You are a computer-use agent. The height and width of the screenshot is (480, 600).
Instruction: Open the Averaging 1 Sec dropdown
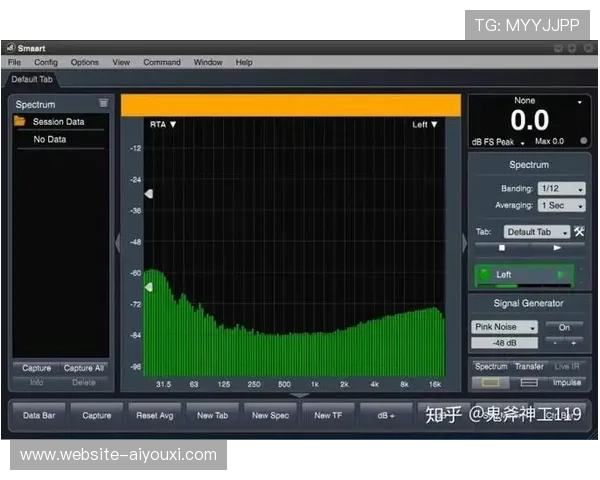pyautogui.click(x=561, y=205)
